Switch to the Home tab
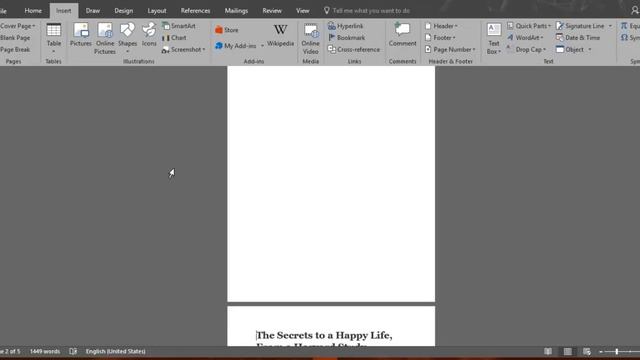Viewport: 640px width, 360px height. click(x=33, y=11)
